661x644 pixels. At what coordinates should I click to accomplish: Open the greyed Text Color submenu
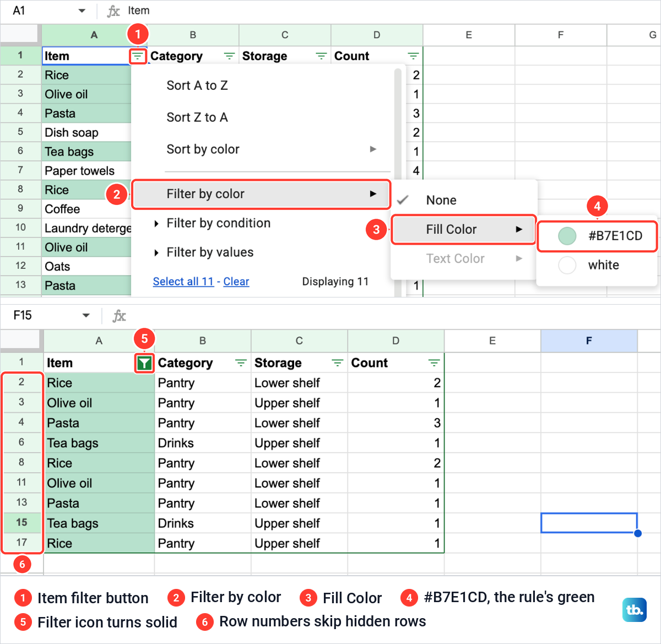463,258
